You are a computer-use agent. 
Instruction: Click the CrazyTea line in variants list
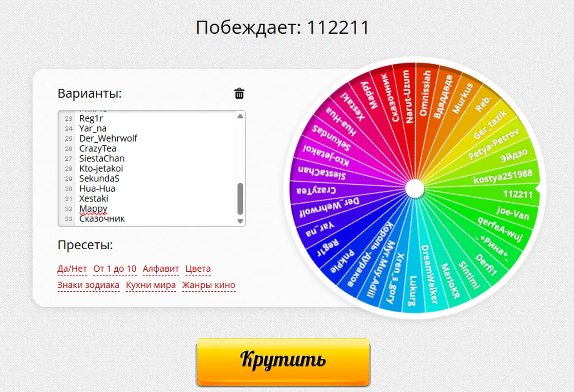tap(98, 149)
